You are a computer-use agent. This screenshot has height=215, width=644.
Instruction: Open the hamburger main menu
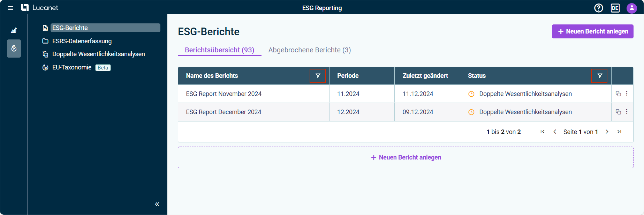[10, 8]
